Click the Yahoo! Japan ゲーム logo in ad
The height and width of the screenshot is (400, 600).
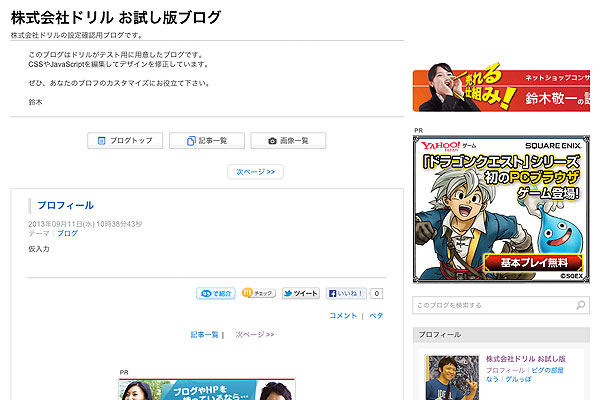pos(448,146)
